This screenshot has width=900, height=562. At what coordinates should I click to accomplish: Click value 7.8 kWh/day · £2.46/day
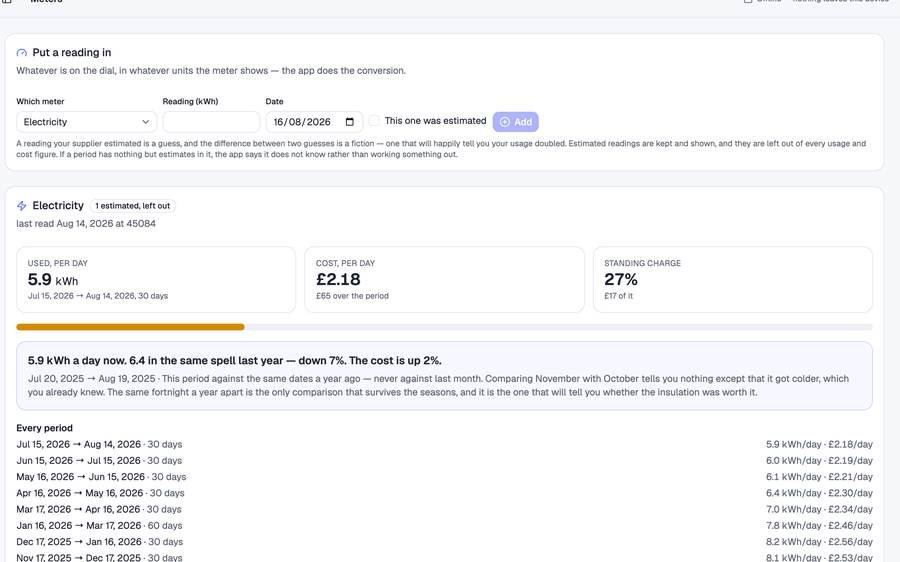pyautogui.click(x=819, y=525)
